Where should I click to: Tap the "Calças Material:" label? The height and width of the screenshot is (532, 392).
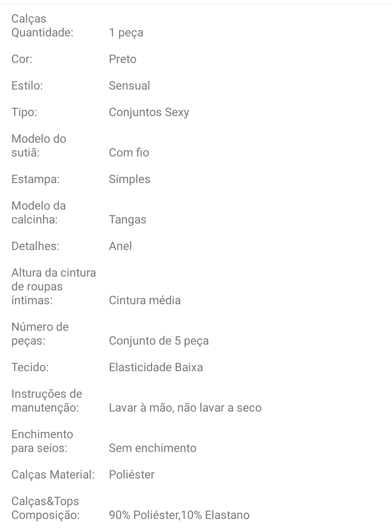(x=53, y=475)
